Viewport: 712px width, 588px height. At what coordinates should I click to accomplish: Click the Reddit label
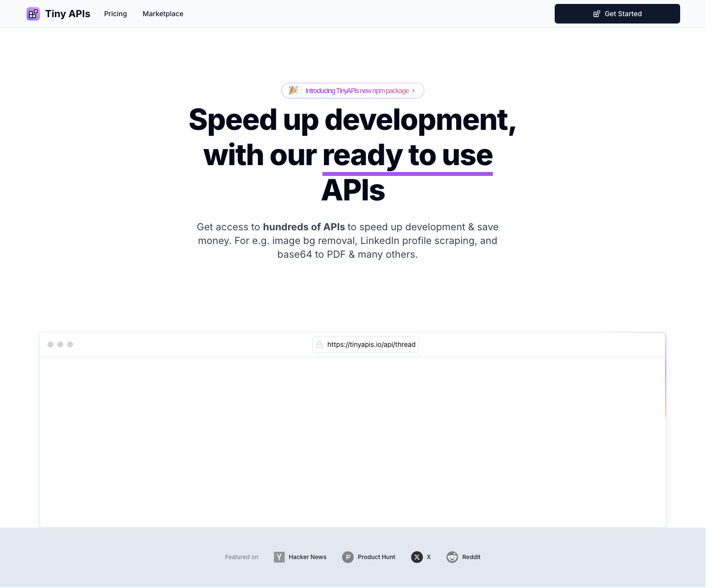tap(471, 557)
